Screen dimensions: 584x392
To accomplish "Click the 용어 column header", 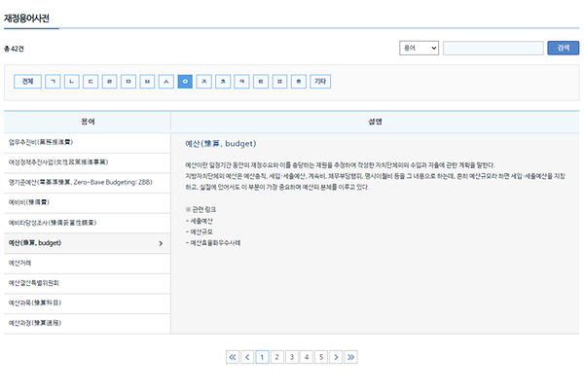I will click(88, 122).
